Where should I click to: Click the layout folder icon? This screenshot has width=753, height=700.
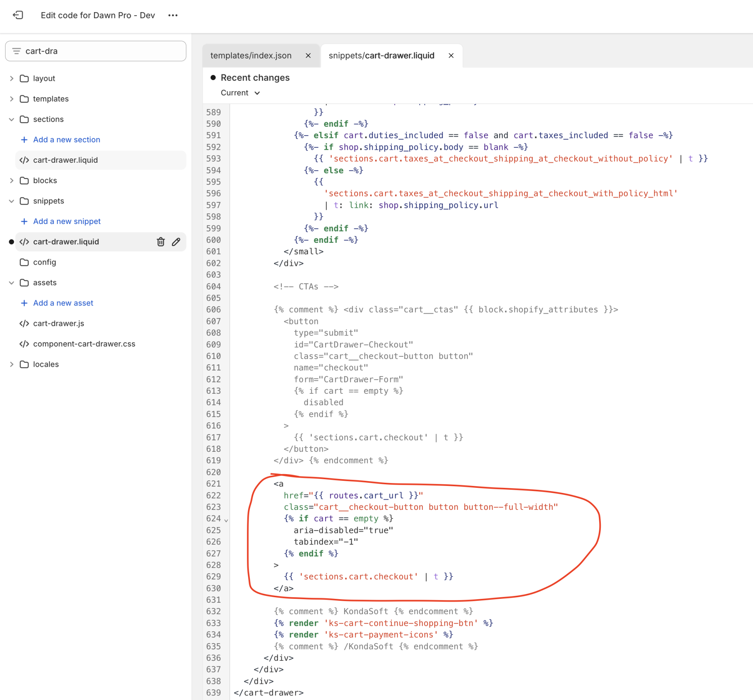24,78
